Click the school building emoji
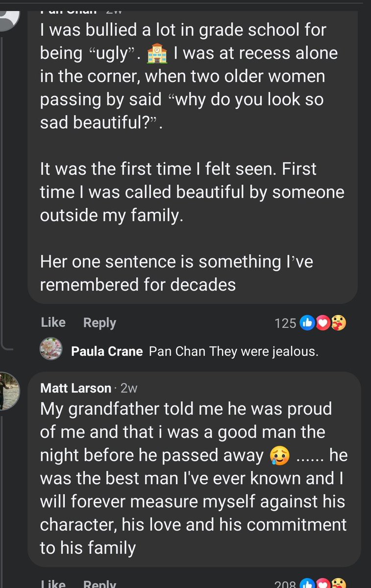371x588 pixels. pyautogui.click(x=157, y=53)
